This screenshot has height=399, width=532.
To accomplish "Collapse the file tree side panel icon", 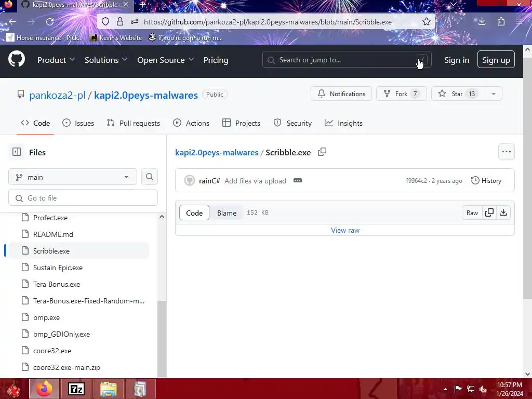I will coord(17,152).
